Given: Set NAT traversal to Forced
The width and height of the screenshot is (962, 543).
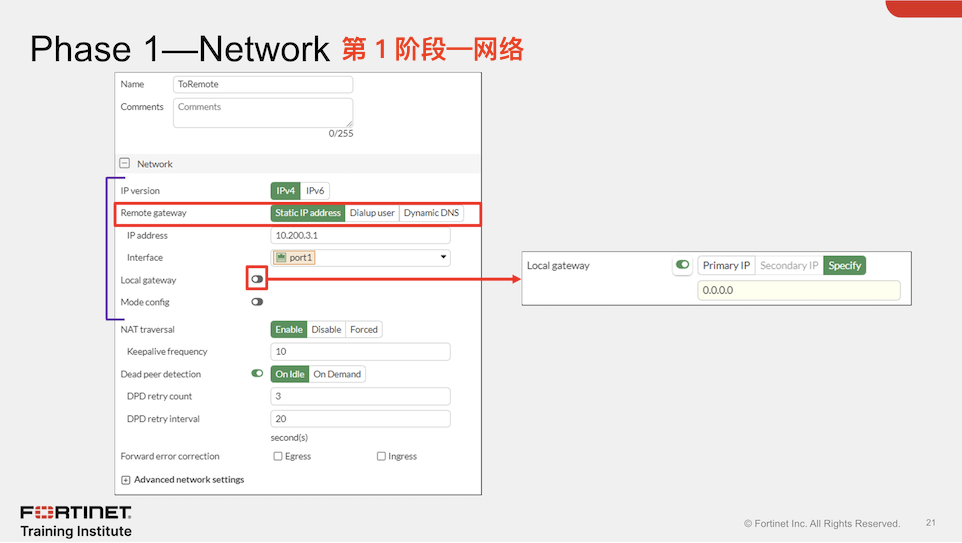Looking at the screenshot, I should (364, 329).
